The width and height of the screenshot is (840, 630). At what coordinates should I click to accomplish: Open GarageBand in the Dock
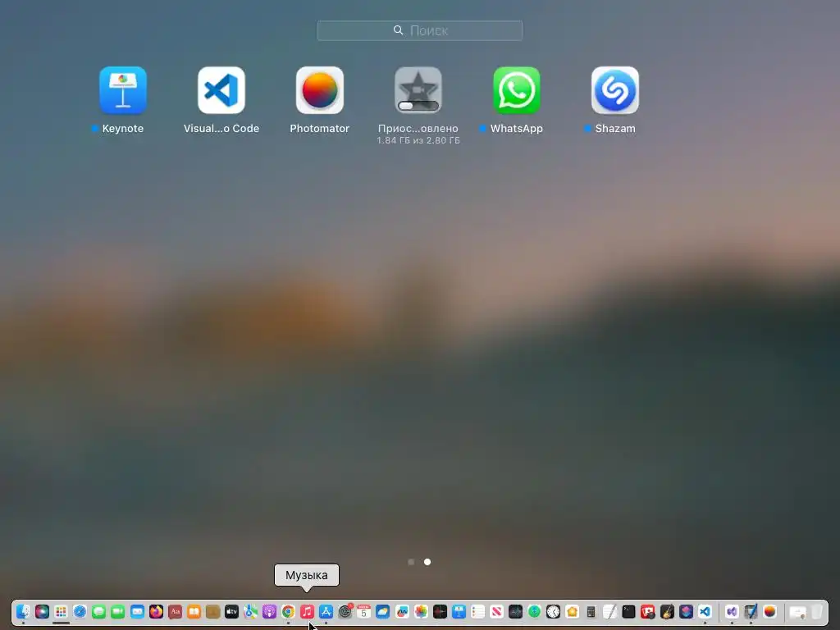click(x=667, y=611)
